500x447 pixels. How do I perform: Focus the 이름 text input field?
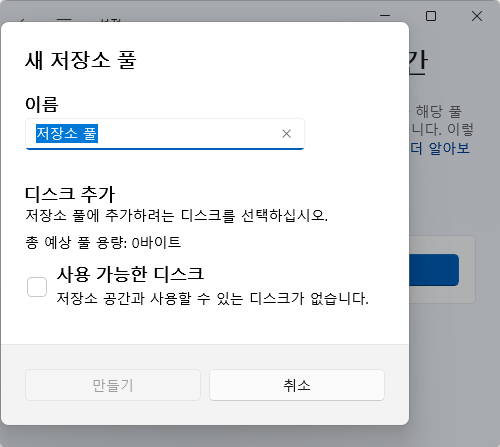coord(165,134)
